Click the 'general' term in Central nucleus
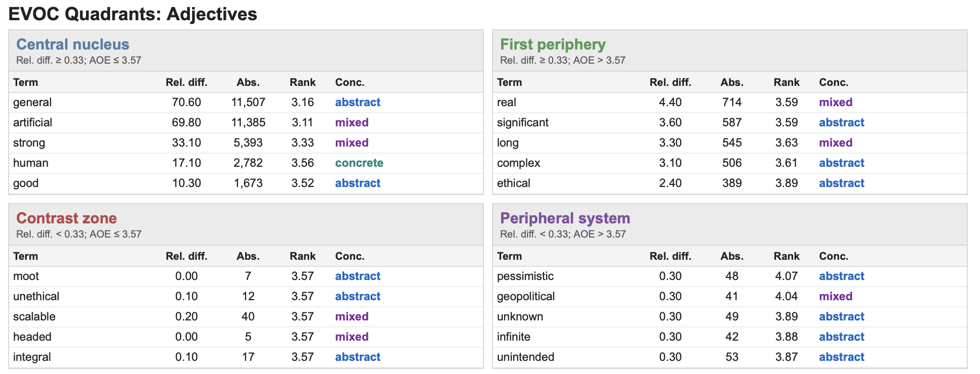The height and width of the screenshot is (374, 980). pos(32,102)
